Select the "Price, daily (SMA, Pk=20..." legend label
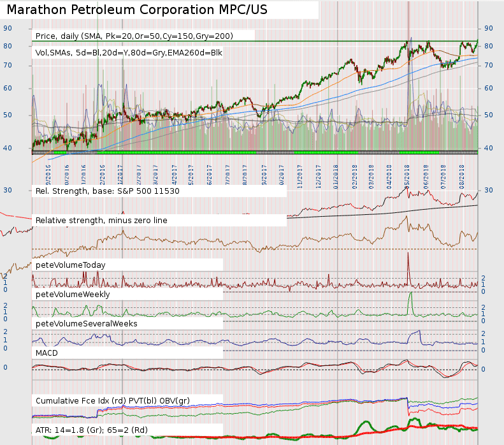 [134, 36]
